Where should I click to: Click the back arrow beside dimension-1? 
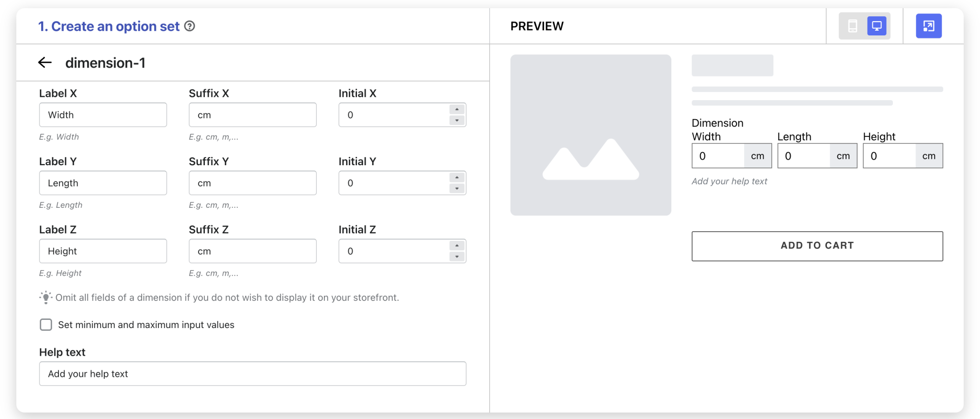point(45,62)
